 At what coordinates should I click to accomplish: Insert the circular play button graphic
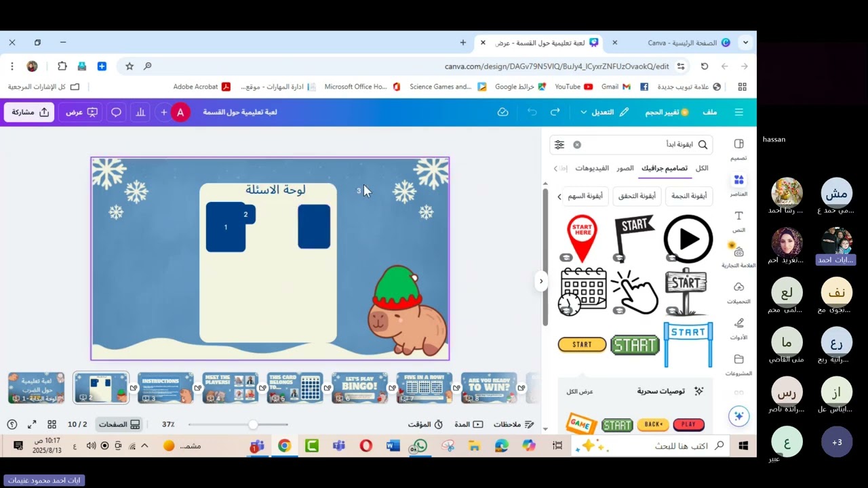(x=688, y=239)
